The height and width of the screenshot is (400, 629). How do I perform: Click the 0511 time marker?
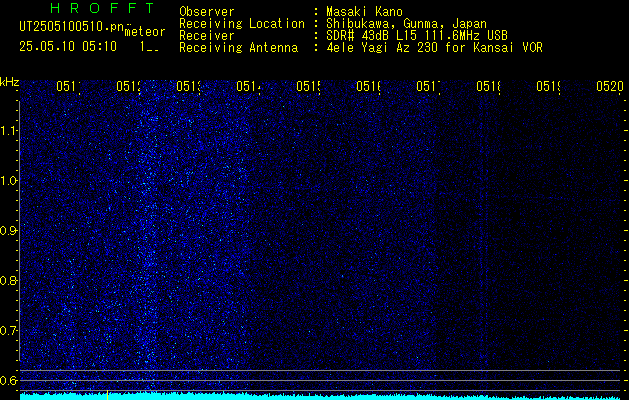pos(68,86)
